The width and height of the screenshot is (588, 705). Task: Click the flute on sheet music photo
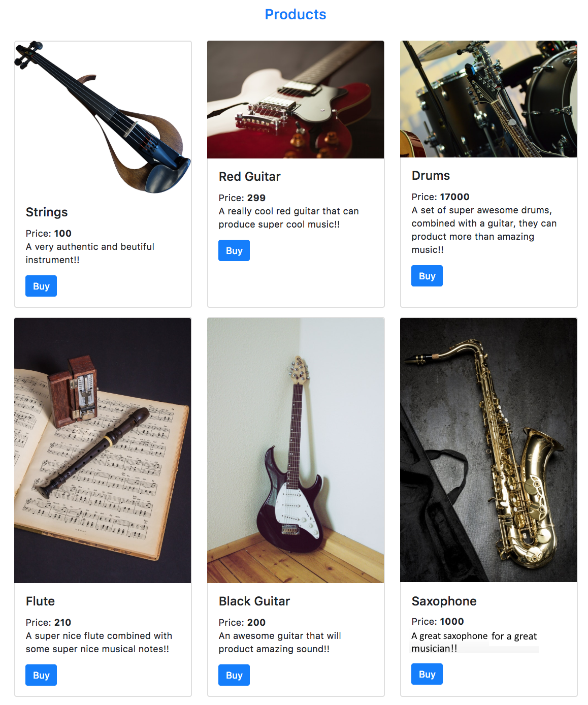[103, 451]
